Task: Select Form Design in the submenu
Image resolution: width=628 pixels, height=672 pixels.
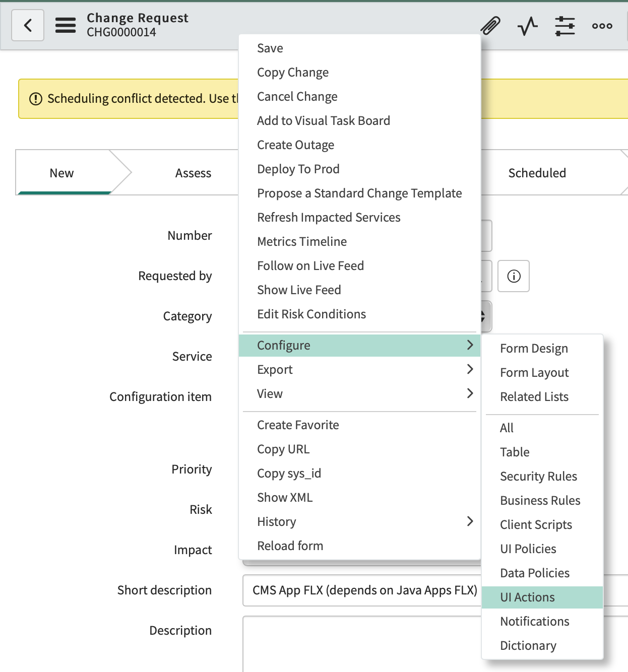Action: (x=534, y=349)
